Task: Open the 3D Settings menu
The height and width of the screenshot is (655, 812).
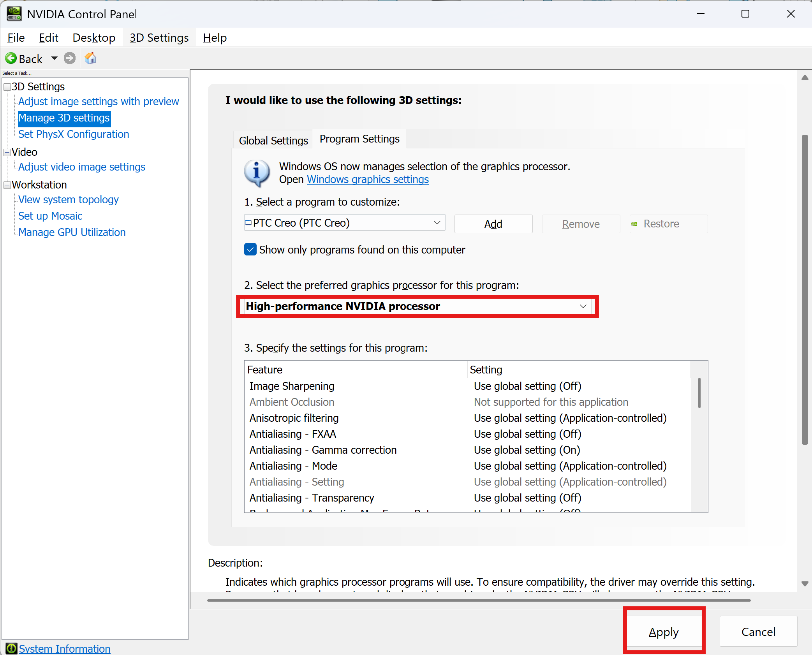Action: (x=159, y=38)
